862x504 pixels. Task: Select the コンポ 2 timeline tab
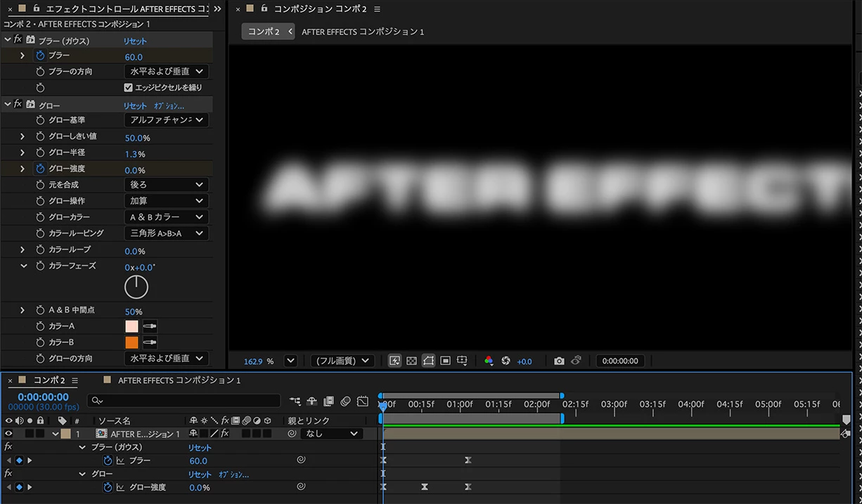pyautogui.click(x=49, y=380)
